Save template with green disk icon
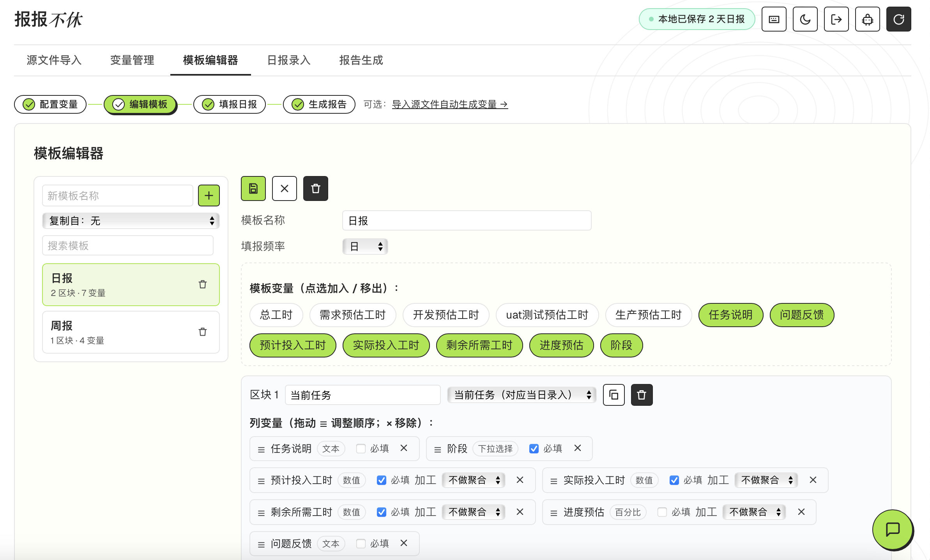The width and height of the screenshot is (930, 560). 253,188
